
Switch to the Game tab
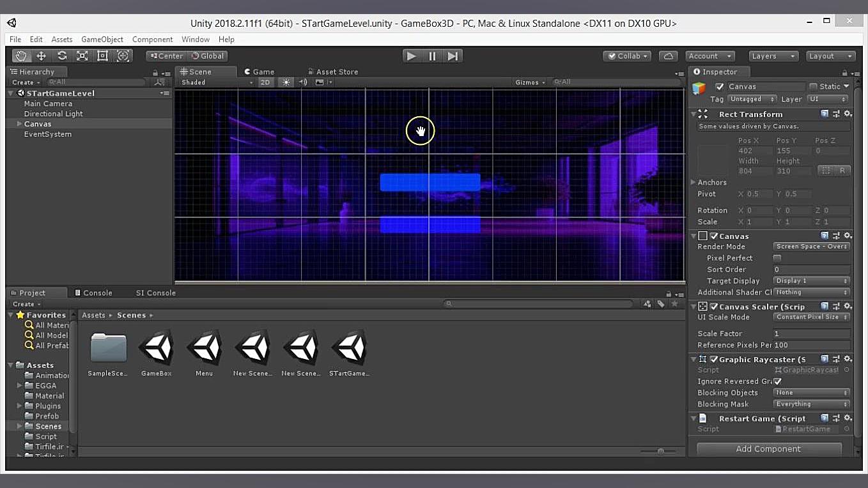[x=260, y=72]
